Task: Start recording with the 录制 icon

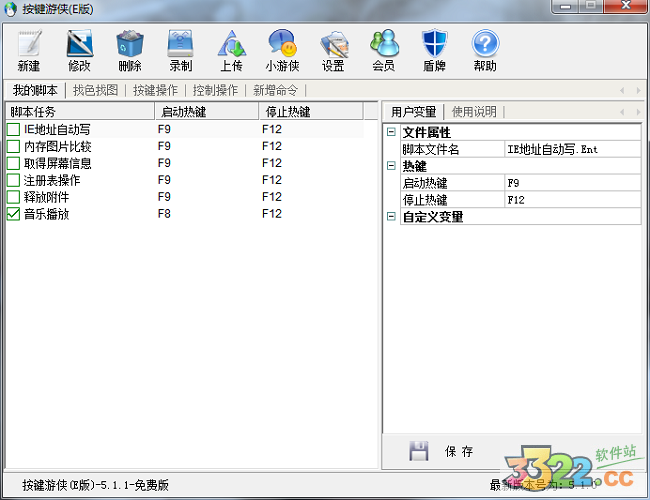Action: point(180,45)
